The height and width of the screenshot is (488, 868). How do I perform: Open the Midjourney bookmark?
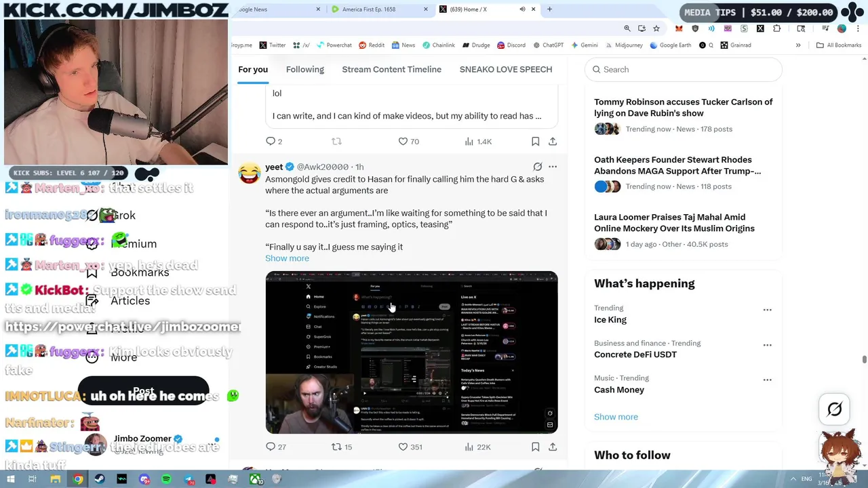click(x=623, y=45)
